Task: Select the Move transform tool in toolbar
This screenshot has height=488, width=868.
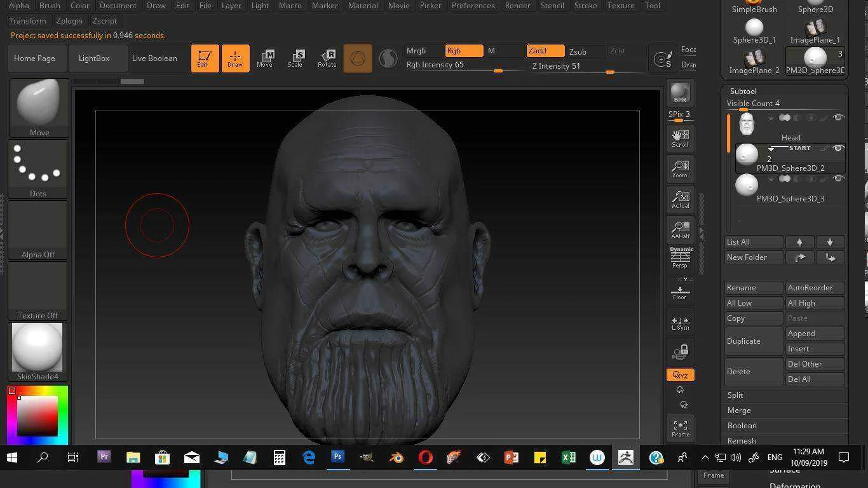Action: click(x=265, y=58)
